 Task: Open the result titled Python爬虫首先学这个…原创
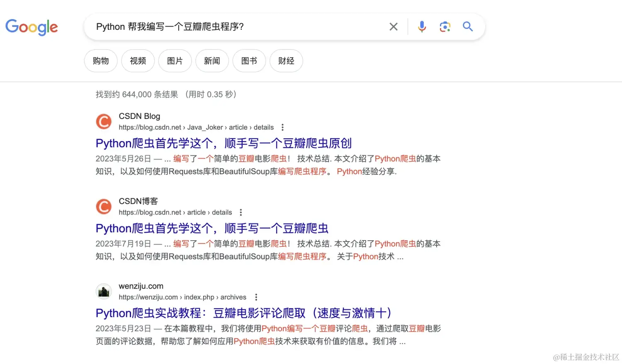pos(224,143)
